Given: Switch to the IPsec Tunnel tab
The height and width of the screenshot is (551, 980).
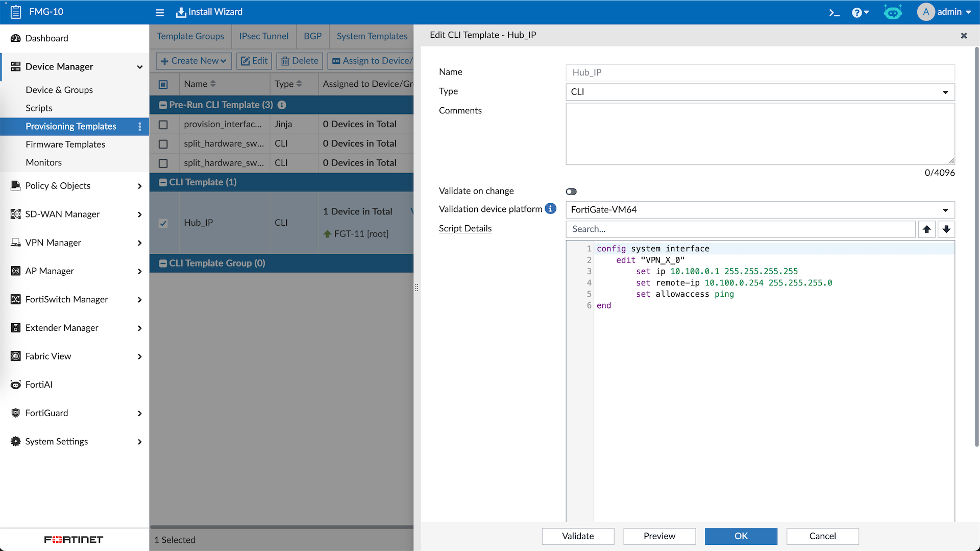Looking at the screenshot, I should click(263, 36).
